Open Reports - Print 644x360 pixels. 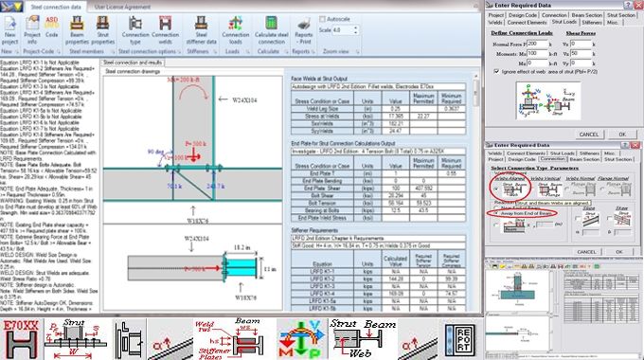303,30
